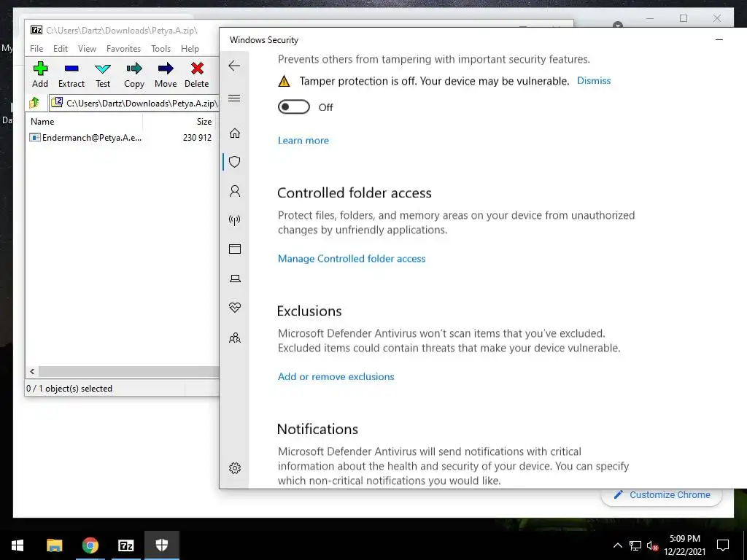Screen dimensions: 747x560
Task: Open the Windows Security hamburger menu
Action: 234,98
